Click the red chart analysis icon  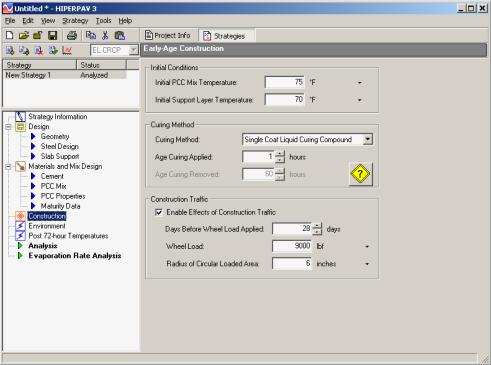[x=67, y=51]
